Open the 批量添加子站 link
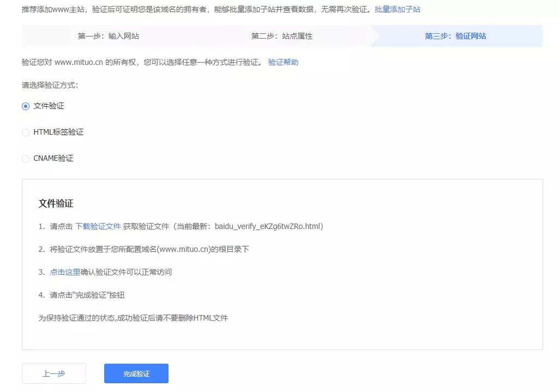 pyautogui.click(x=397, y=10)
